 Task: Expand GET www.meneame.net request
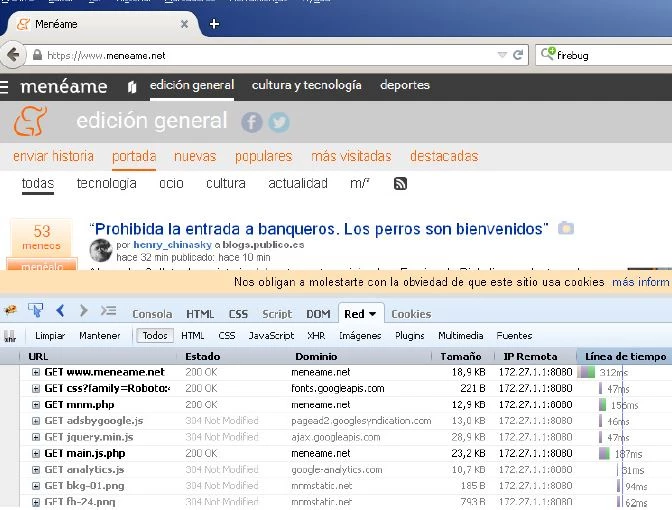coord(36,372)
